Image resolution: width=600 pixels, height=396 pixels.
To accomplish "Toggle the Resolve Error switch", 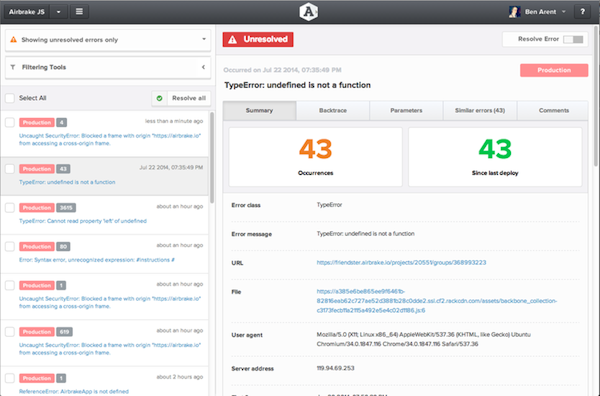I will [573, 39].
